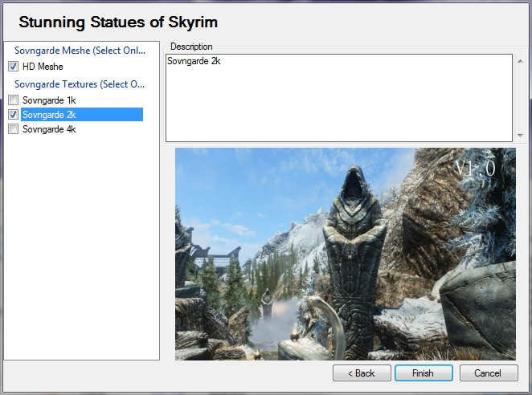Tick the Sovngarde 1k checkbox
The width and height of the screenshot is (532, 395).
[x=13, y=100]
